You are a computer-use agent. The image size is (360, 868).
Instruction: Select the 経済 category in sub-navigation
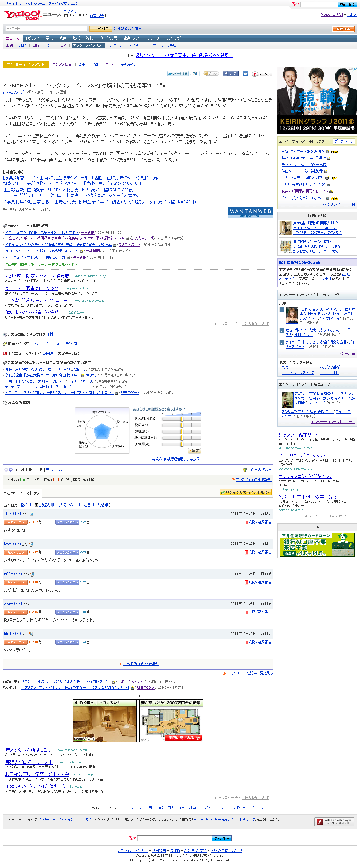(63, 45)
